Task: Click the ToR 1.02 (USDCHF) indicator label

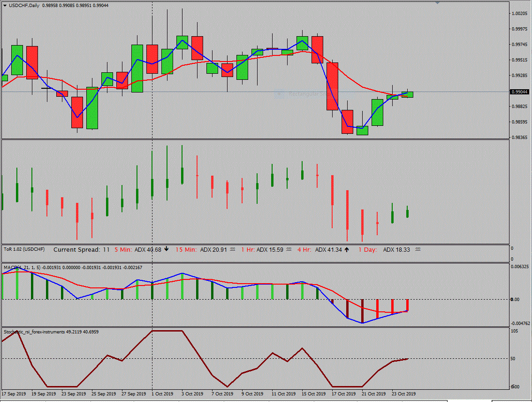Action: point(24,249)
